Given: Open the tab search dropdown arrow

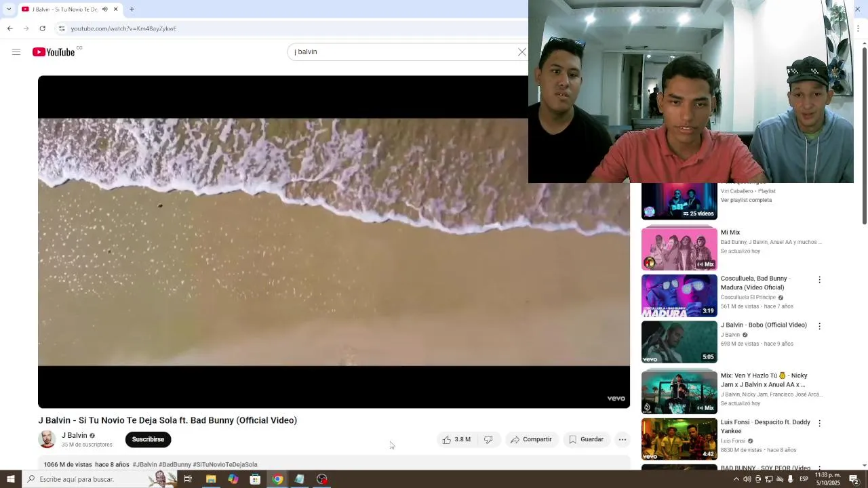Looking at the screenshot, I should [8, 9].
